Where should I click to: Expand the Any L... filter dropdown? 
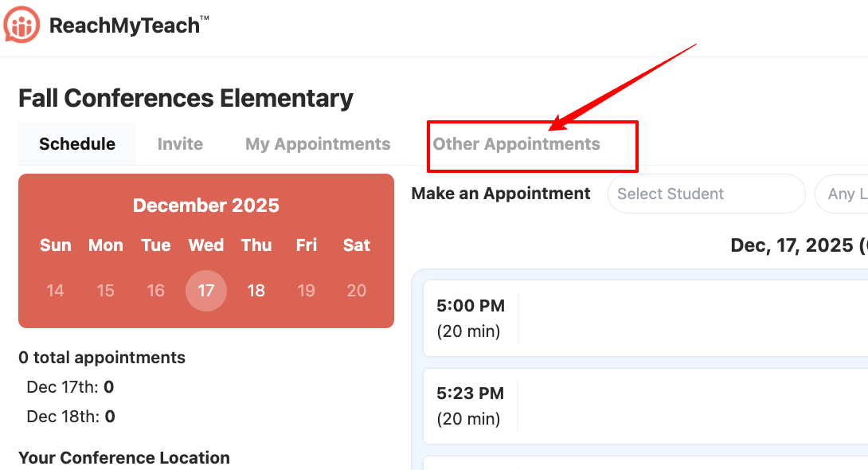point(843,194)
